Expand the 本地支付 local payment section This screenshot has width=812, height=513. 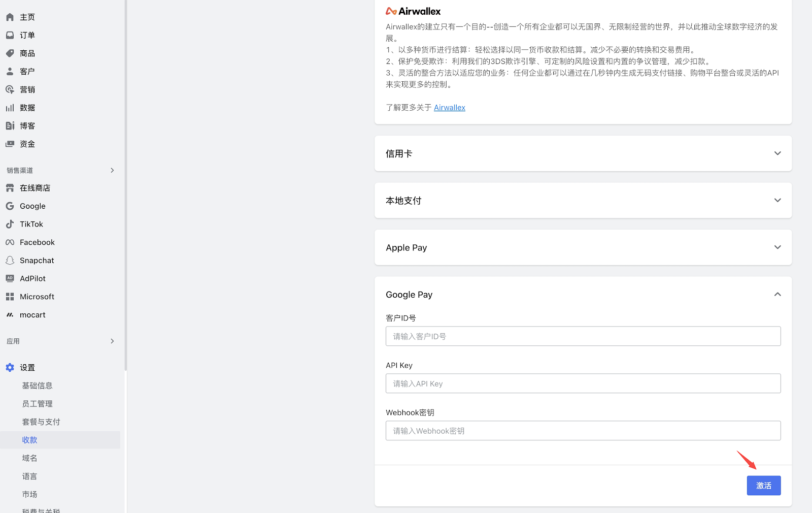(x=777, y=201)
